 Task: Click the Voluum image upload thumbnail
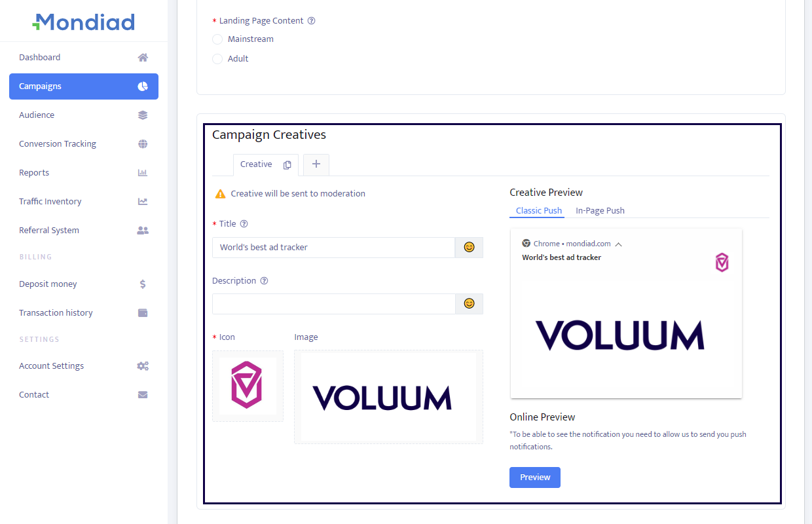point(388,397)
